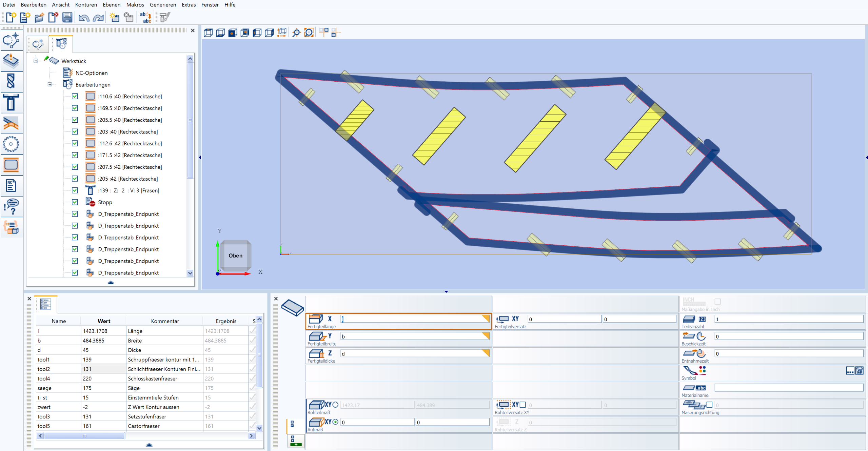Click the NC program sidebar icon

coord(11,186)
